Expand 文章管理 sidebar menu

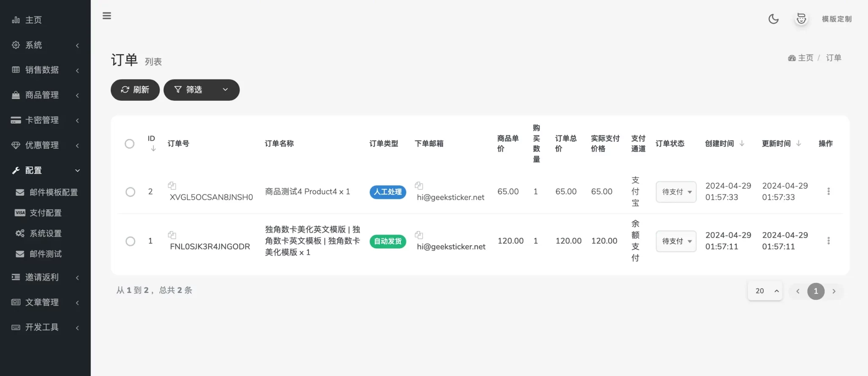click(x=45, y=302)
